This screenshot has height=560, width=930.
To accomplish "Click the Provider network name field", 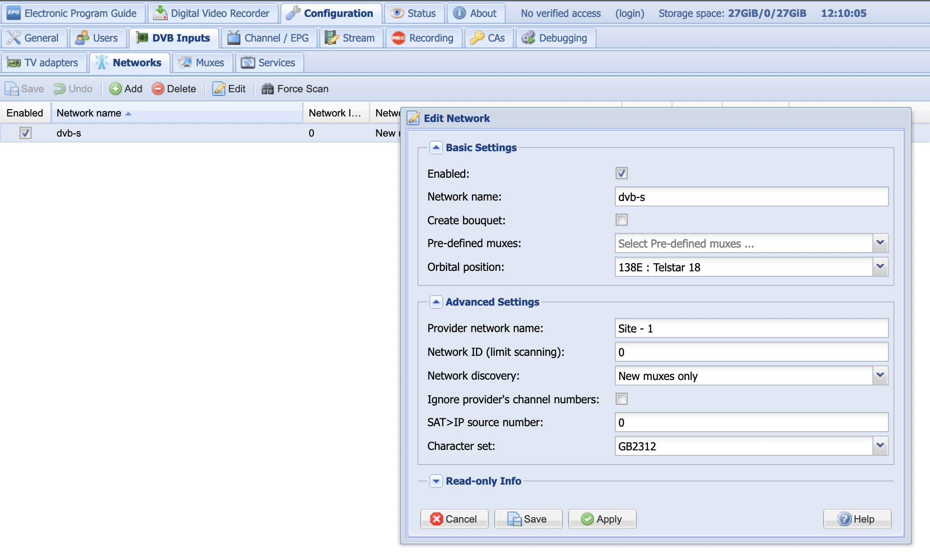I will [x=751, y=328].
